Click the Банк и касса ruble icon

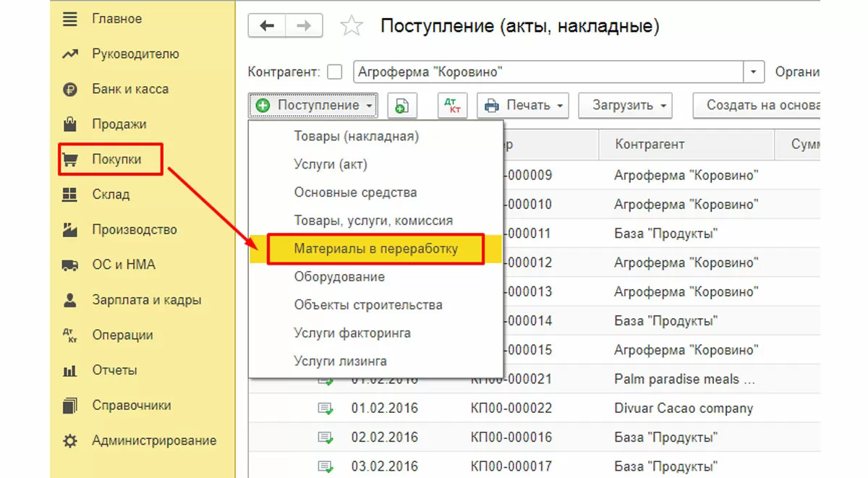70,90
